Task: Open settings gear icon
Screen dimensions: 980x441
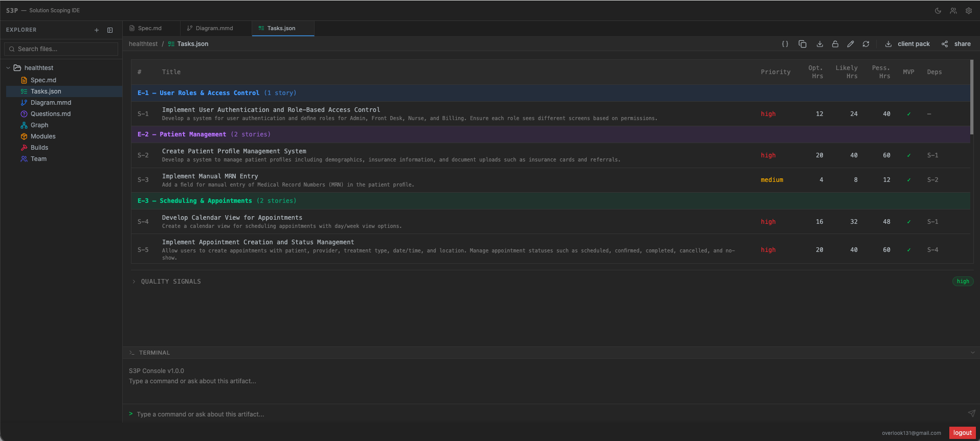Action: coord(969,11)
